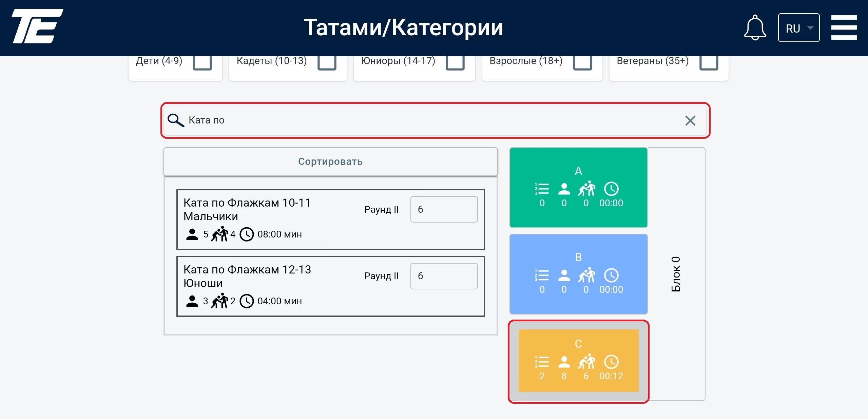Click categories list icon on tatami C

point(542,362)
